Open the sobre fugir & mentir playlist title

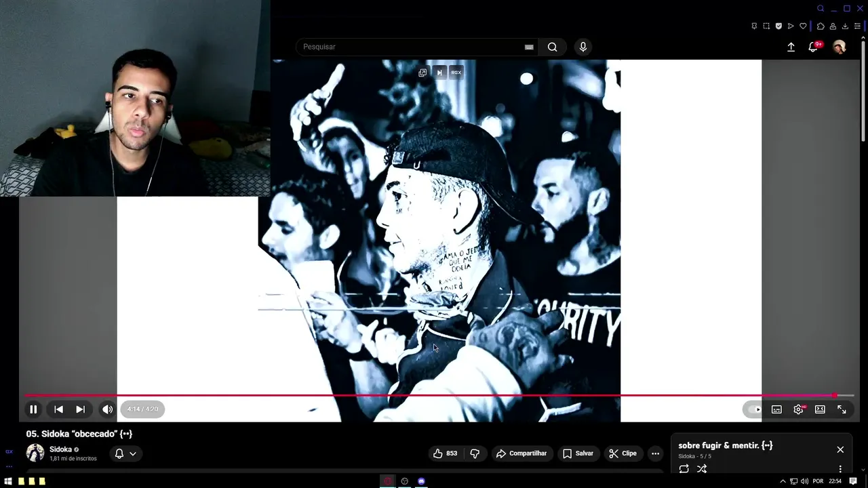[x=725, y=445]
